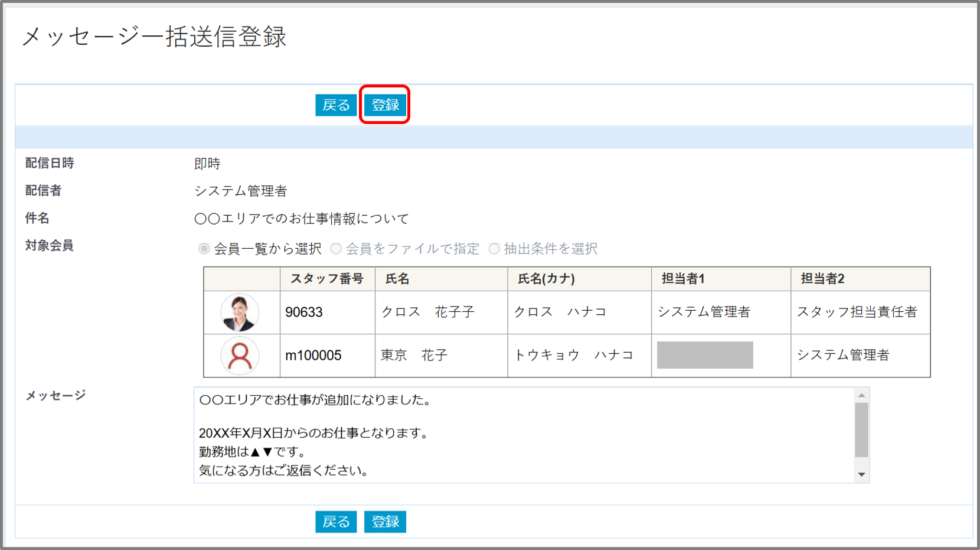Click the kana name クロス ハナコ
The width and height of the screenshot is (980, 550).
pos(560,312)
